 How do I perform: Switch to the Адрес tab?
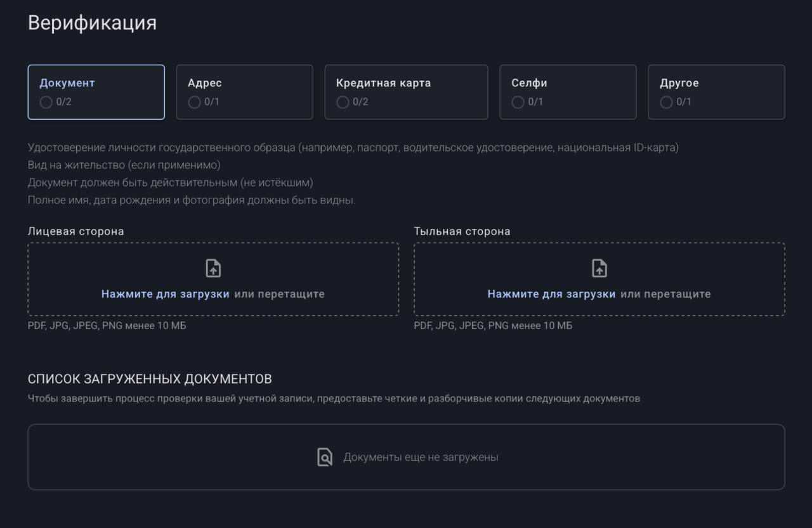point(244,92)
